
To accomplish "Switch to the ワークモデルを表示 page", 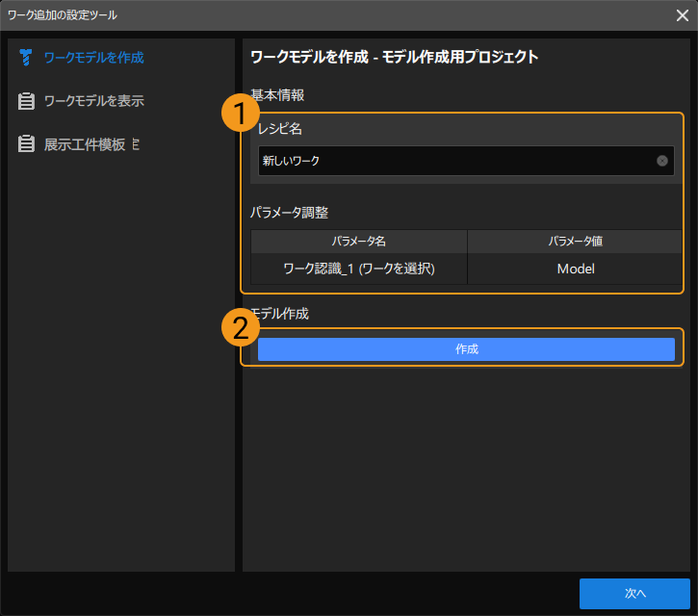I will click(x=93, y=101).
